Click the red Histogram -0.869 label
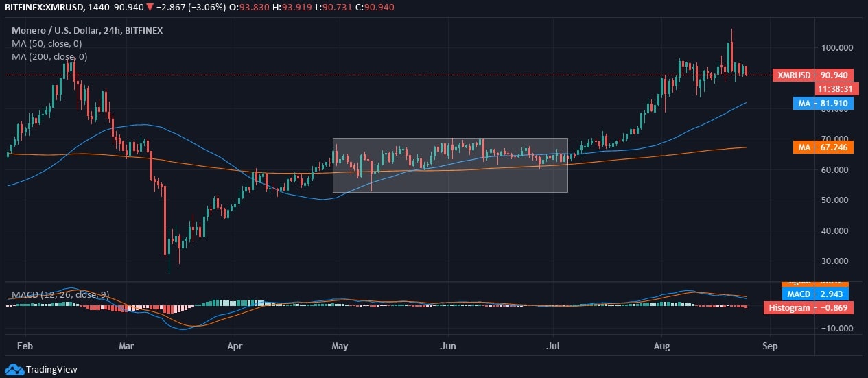 click(x=808, y=308)
